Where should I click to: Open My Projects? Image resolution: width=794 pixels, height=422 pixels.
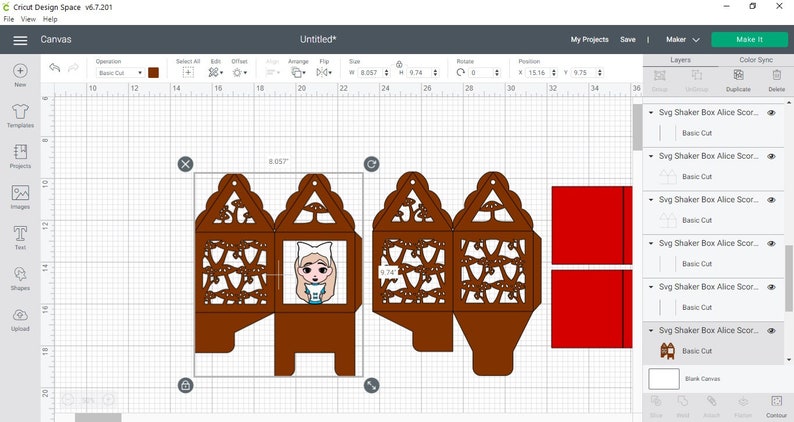point(589,40)
